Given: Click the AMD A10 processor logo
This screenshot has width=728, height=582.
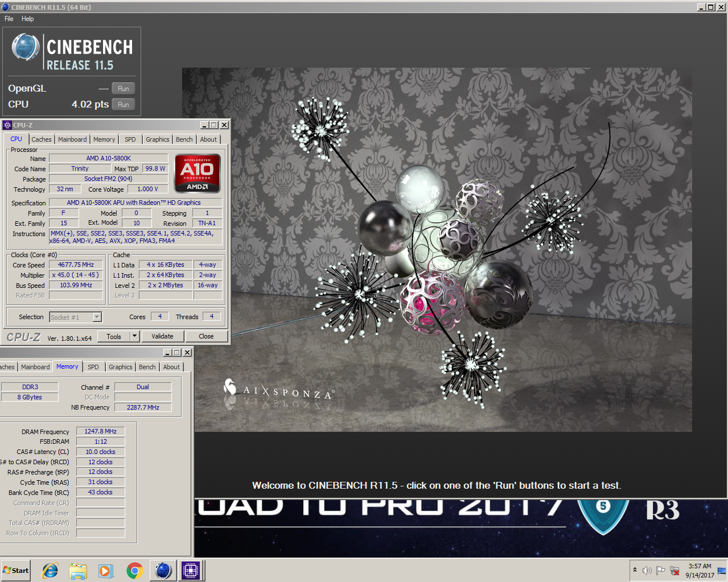Looking at the screenshot, I should pyautogui.click(x=198, y=174).
